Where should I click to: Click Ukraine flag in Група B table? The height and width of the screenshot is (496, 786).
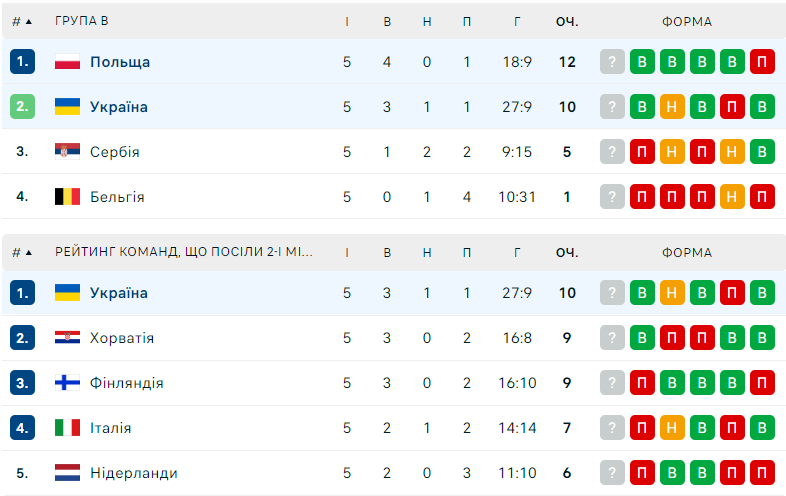(x=67, y=107)
